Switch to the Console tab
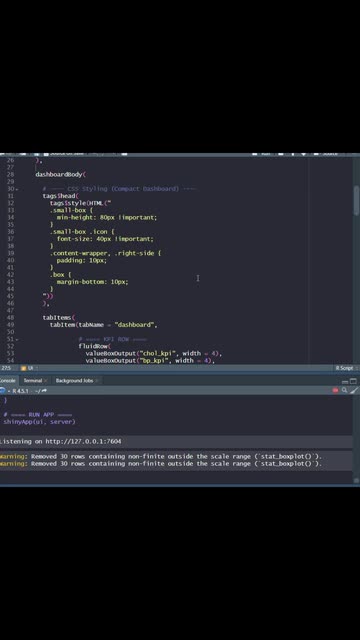The width and height of the screenshot is (360, 640). 7,380
